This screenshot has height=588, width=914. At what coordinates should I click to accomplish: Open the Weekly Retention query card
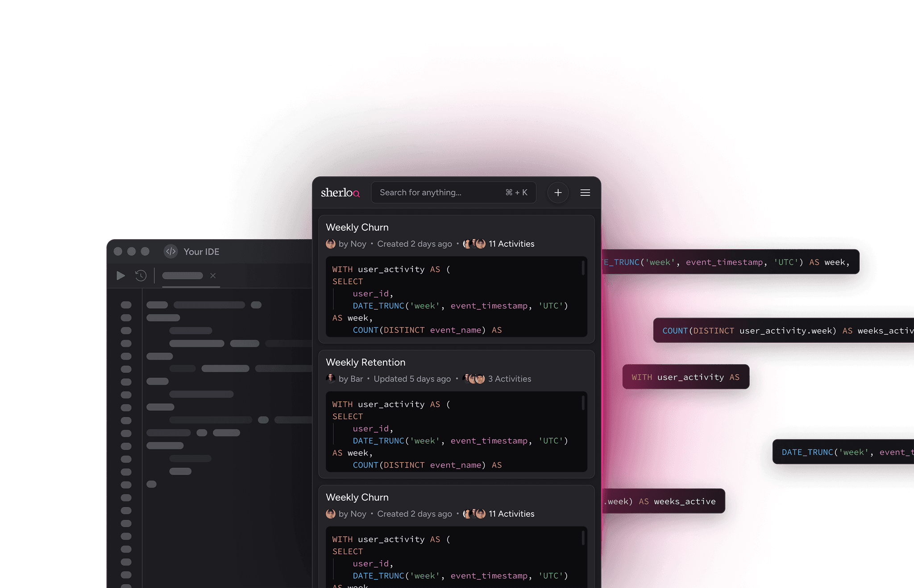366,362
